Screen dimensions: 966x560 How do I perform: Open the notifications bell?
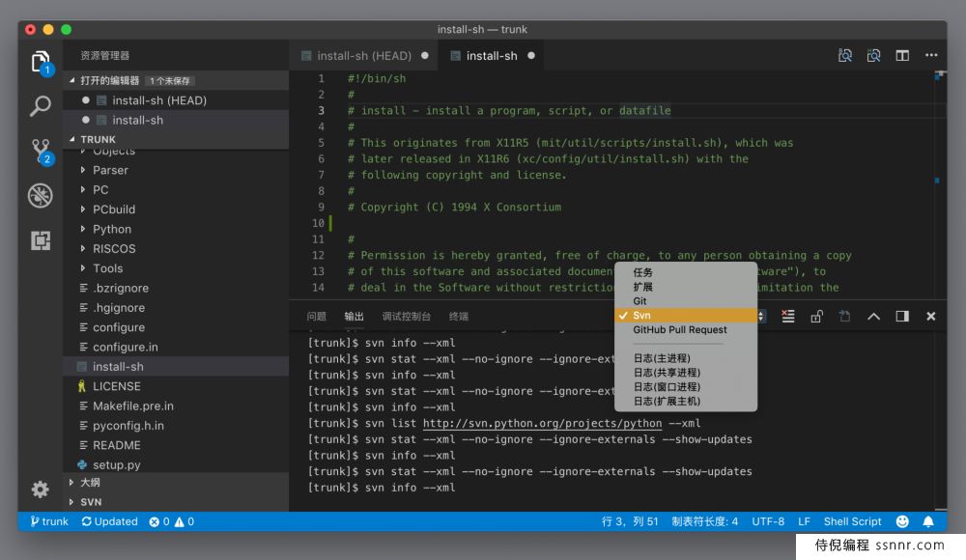pyautogui.click(x=928, y=521)
